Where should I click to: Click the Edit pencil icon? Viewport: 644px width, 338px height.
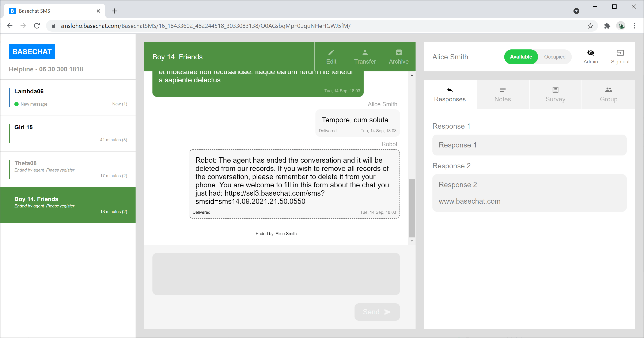(331, 53)
